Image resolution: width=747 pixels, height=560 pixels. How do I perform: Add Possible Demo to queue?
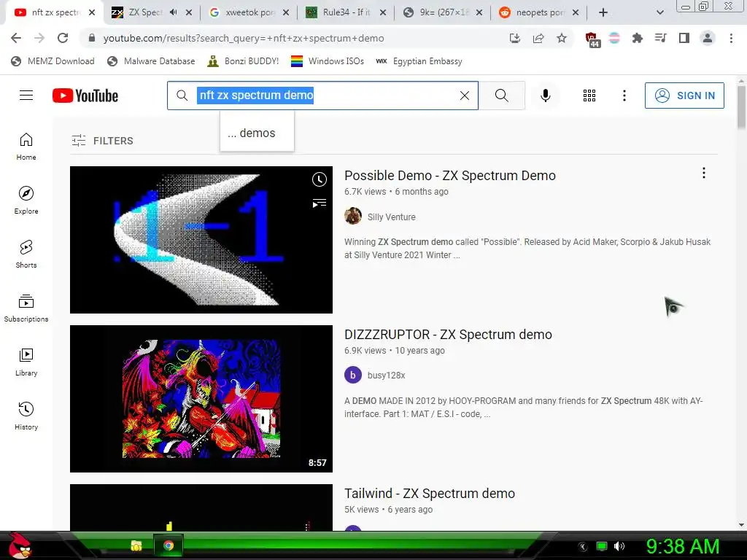pos(320,204)
